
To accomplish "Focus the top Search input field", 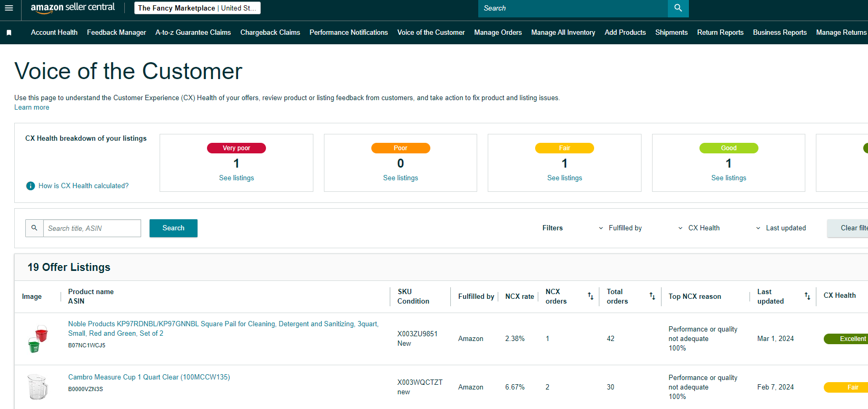I will pyautogui.click(x=573, y=8).
